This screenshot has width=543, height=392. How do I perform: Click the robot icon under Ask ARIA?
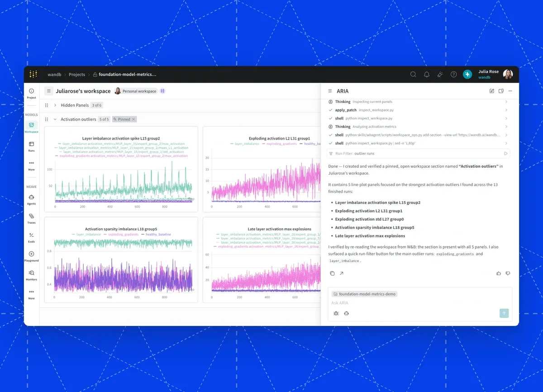point(346,313)
